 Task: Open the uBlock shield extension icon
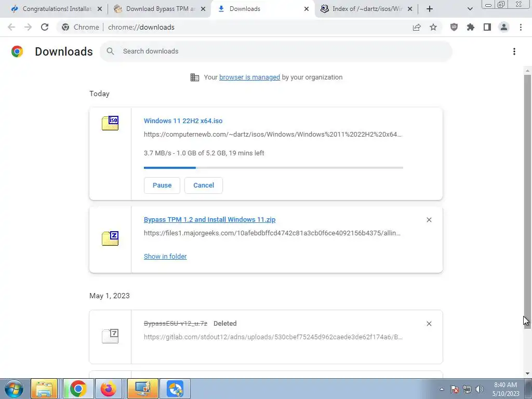(454, 27)
